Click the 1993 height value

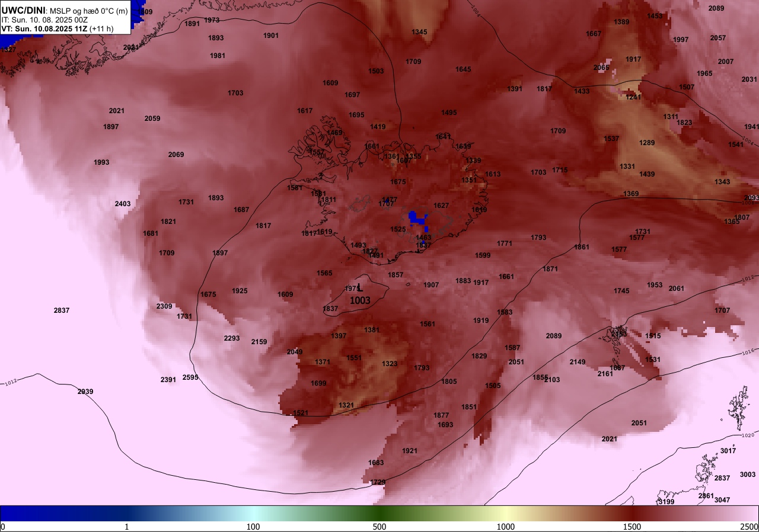coord(101,162)
